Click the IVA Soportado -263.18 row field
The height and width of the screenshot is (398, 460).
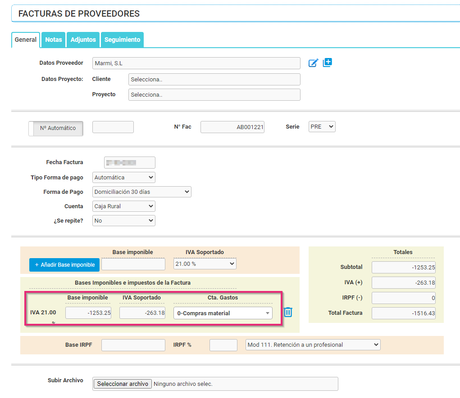click(142, 313)
